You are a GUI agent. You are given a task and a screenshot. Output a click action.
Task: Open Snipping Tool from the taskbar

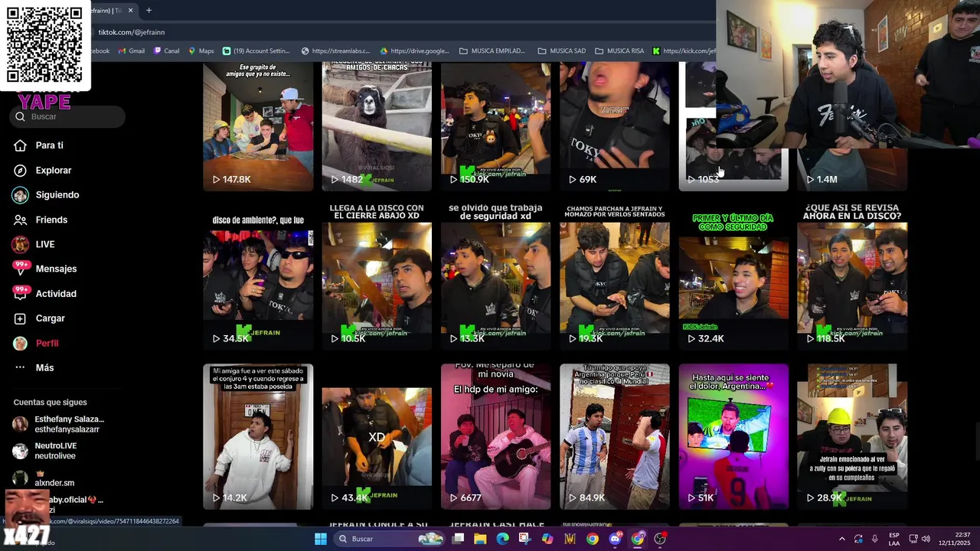pyautogui.click(x=524, y=539)
